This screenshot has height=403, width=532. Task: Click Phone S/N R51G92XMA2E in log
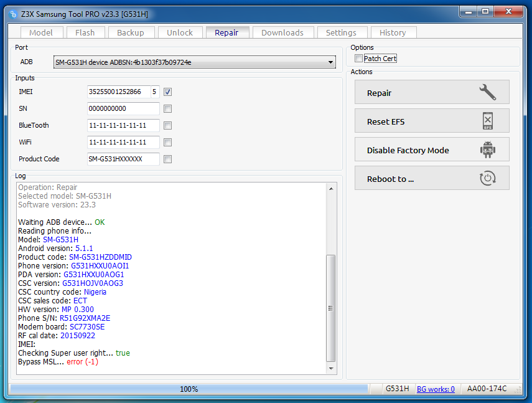(x=85, y=318)
